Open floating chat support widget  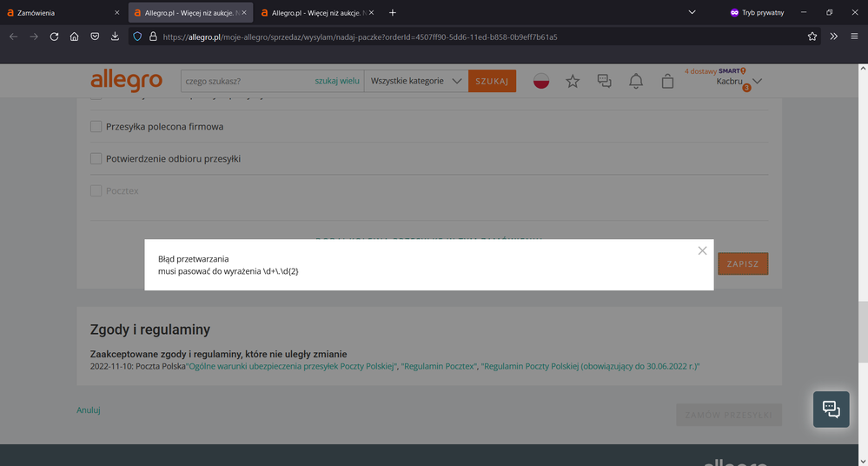831,409
